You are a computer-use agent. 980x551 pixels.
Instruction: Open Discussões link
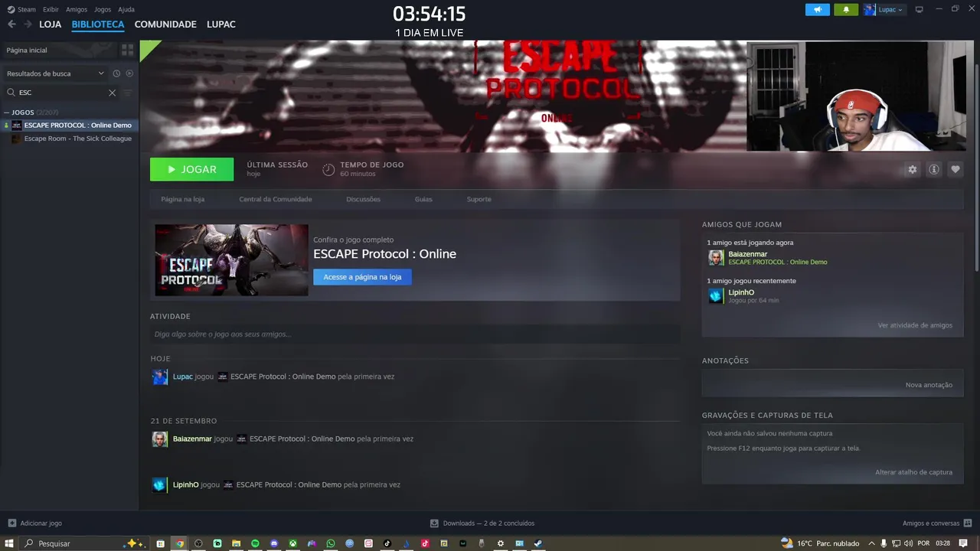(x=363, y=199)
